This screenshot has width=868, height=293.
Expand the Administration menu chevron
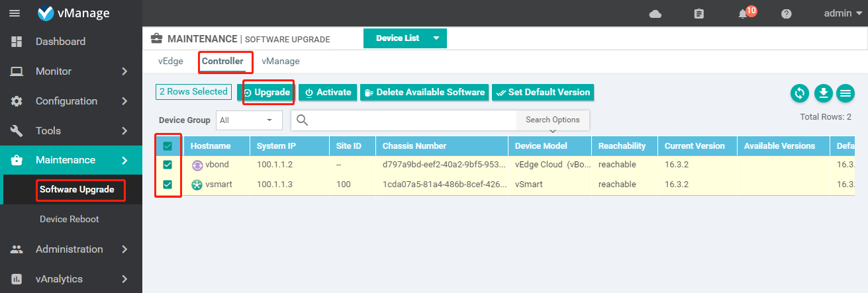[x=124, y=249]
